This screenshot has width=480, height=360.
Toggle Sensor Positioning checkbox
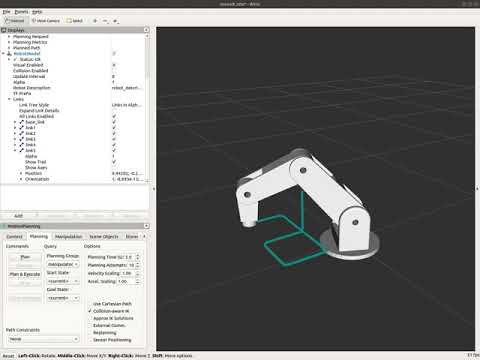(x=90, y=340)
